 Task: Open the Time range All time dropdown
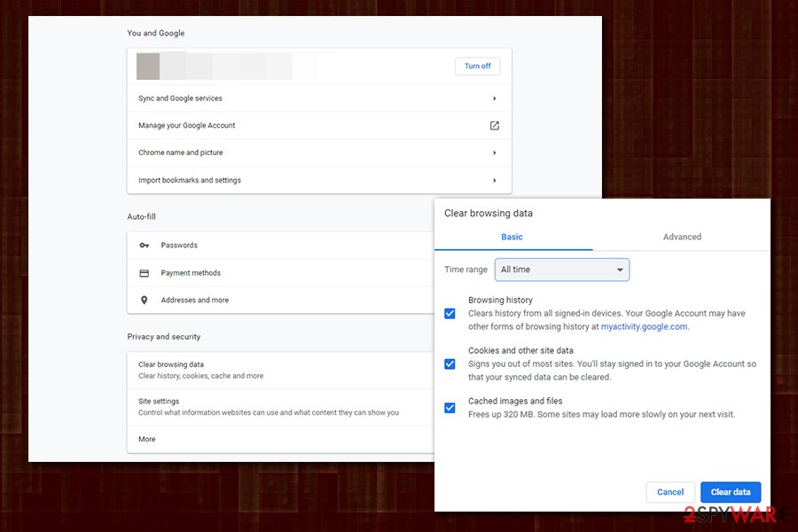[x=562, y=270]
